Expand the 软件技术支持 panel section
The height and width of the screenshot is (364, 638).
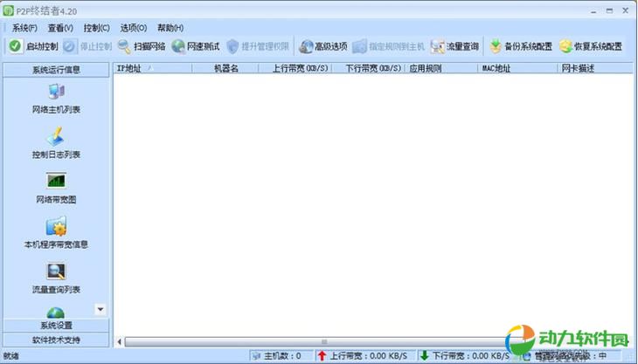pyautogui.click(x=56, y=340)
